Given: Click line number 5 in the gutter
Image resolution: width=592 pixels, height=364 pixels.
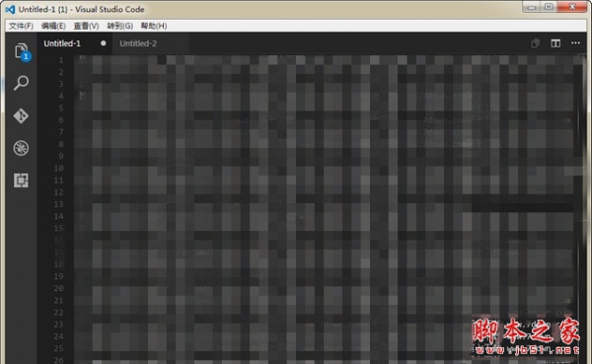Looking at the screenshot, I should (x=61, y=108).
